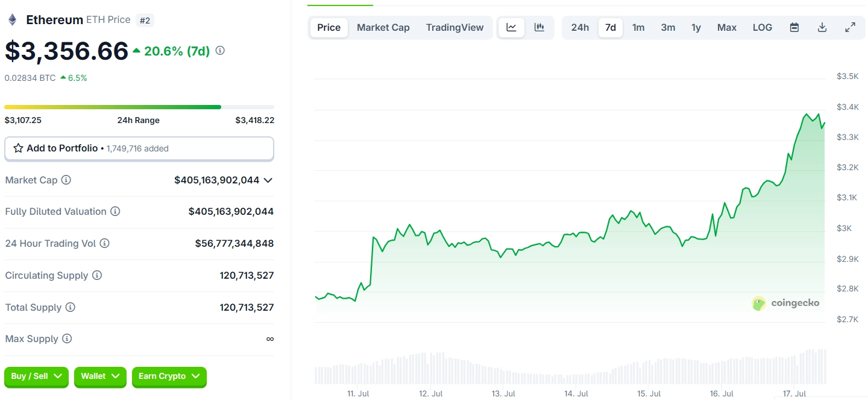
Task: Show Circulating Supply info icon
Action: click(x=97, y=275)
